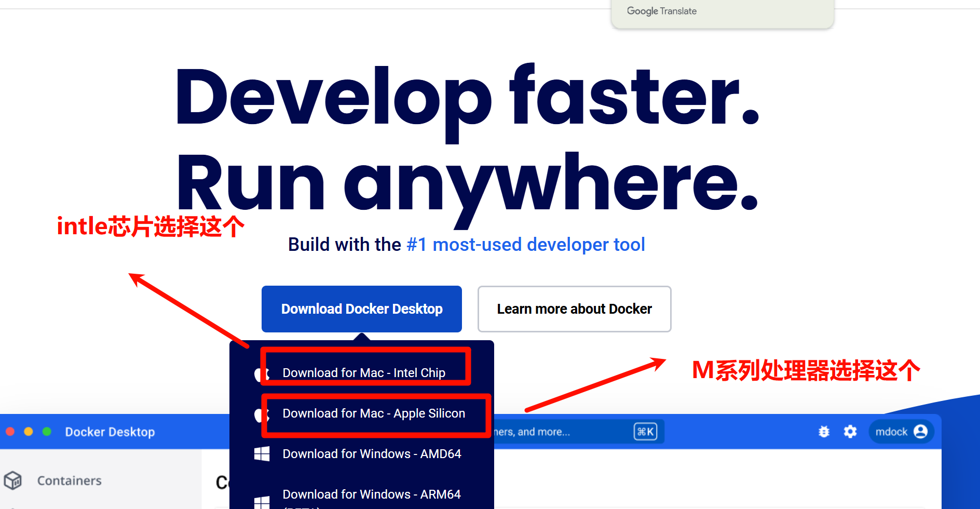Click the red close dot of Docker Desktop

pos(10,432)
